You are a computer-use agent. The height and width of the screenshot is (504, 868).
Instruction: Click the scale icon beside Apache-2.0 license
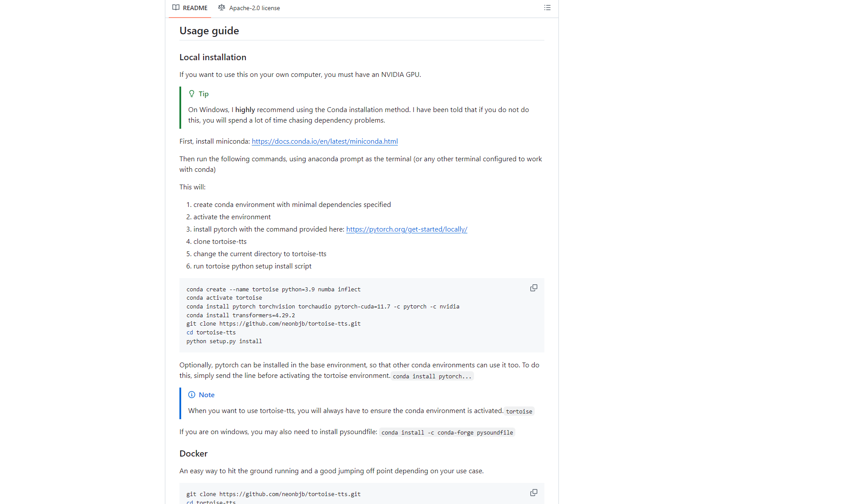point(222,7)
